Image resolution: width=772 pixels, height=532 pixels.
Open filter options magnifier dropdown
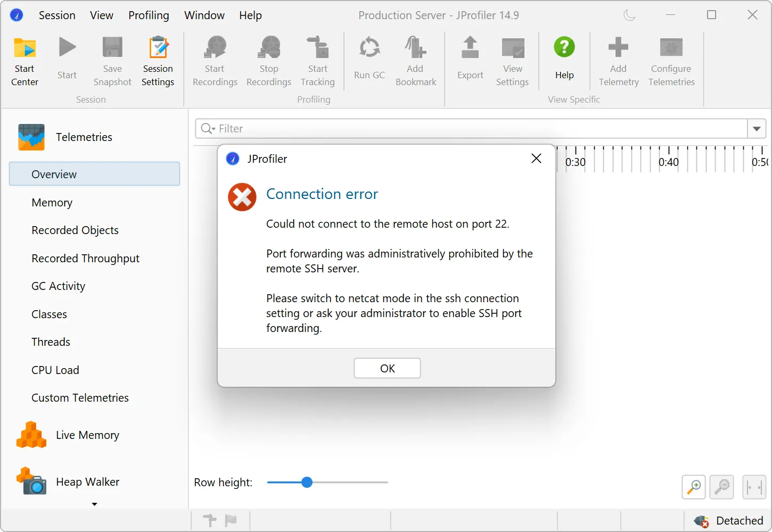[208, 129]
